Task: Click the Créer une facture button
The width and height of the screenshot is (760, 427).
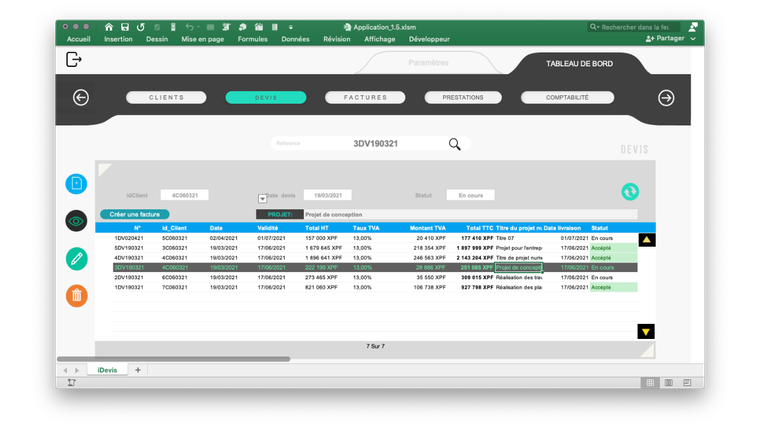Action: [135, 214]
